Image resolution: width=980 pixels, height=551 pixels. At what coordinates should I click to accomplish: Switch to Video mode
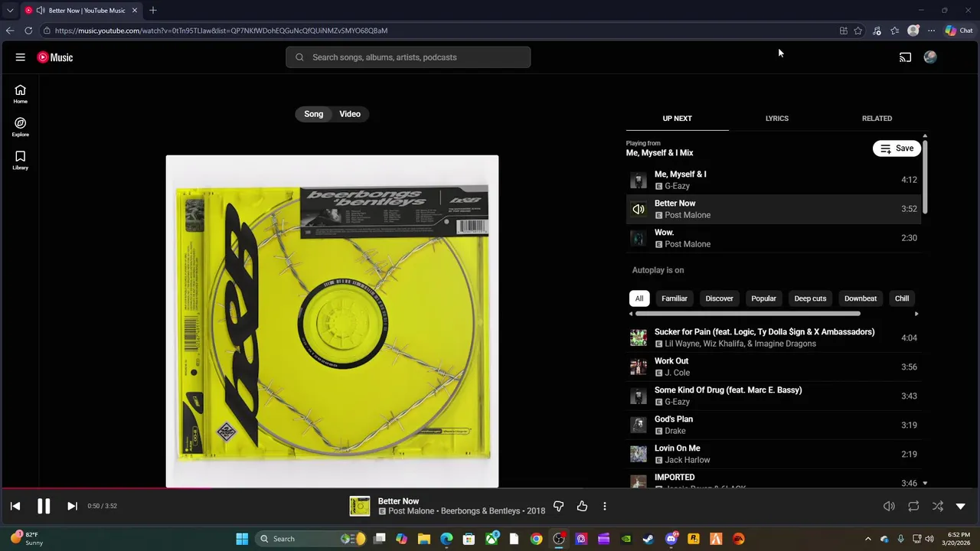(x=350, y=114)
